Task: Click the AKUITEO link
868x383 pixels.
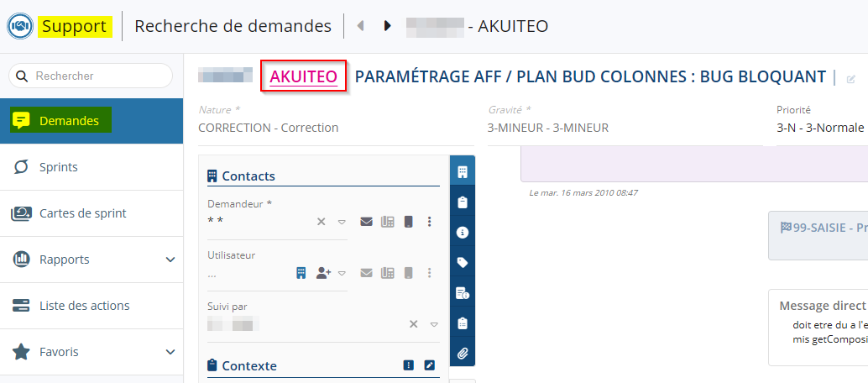Action: click(303, 77)
